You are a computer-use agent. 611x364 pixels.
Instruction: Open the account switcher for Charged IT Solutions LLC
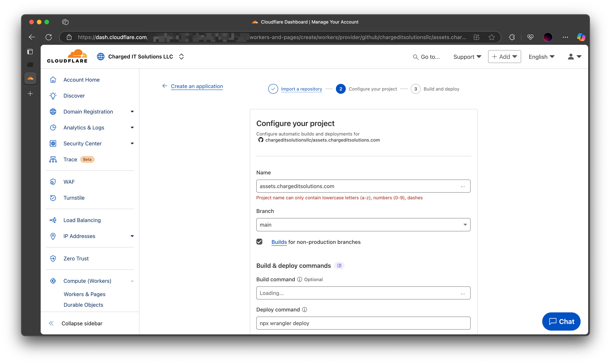click(181, 57)
